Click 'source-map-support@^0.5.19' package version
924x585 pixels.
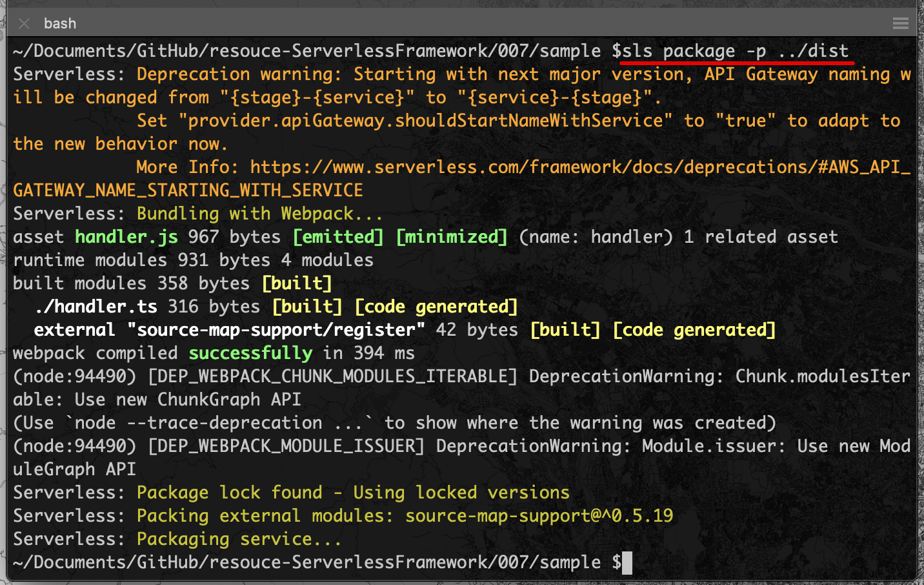tap(539, 516)
